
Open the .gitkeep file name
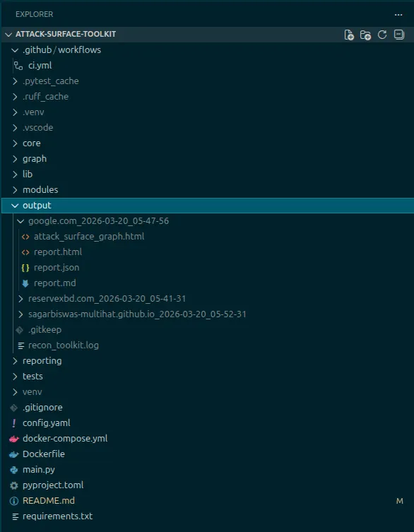(x=45, y=330)
